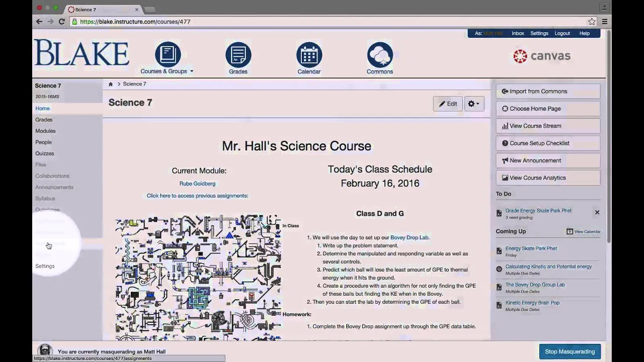Click the Science 7 breadcrumb link
The image size is (644, 362).
(x=134, y=84)
